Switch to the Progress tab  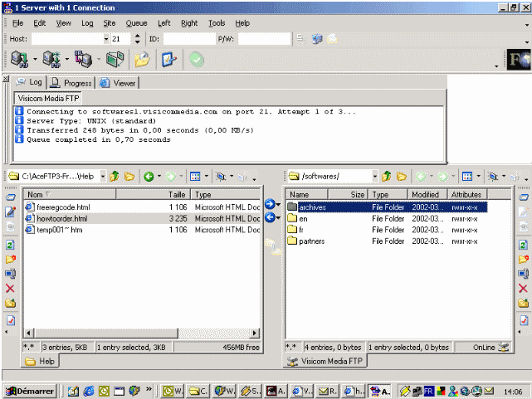71,83
